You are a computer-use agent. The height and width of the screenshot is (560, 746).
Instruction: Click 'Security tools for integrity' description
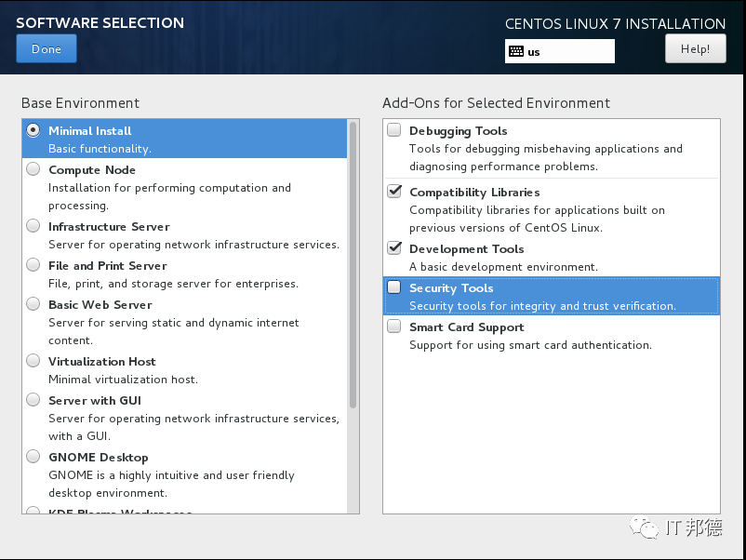click(x=543, y=305)
